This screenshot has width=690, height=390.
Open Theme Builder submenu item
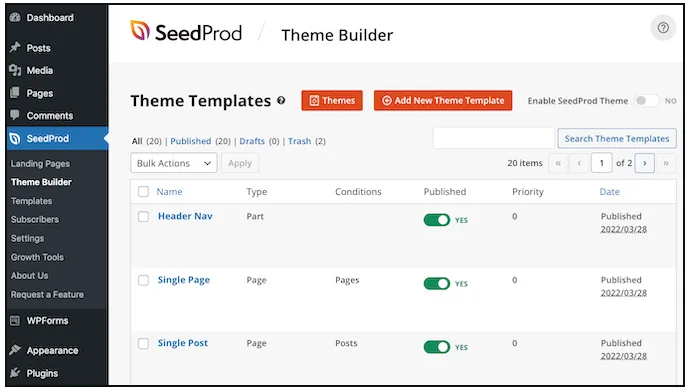tap(41, 182)
